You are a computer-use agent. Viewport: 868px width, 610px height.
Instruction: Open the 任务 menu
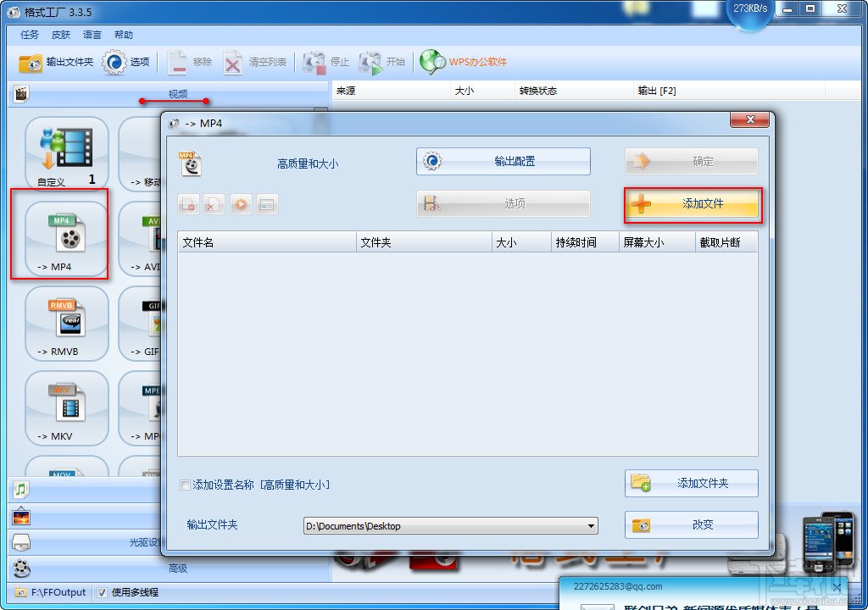(28, 34)
